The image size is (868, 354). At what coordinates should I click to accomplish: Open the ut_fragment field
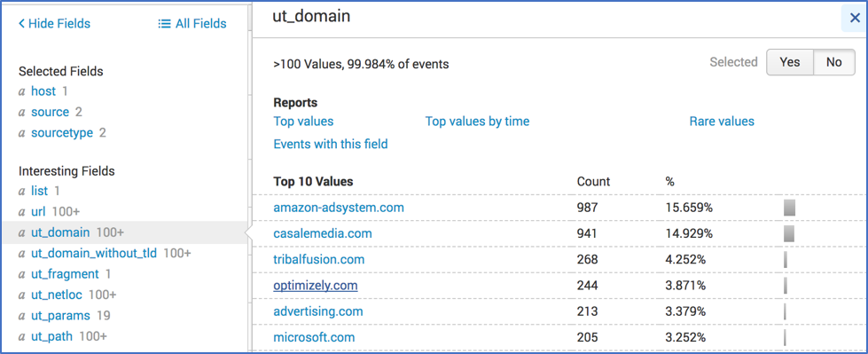pos(65,273)
